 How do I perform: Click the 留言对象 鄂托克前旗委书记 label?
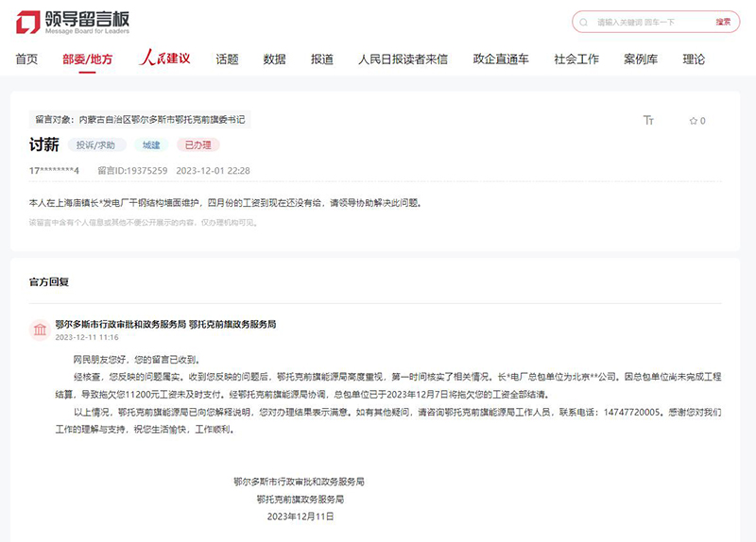pos(140,120)
